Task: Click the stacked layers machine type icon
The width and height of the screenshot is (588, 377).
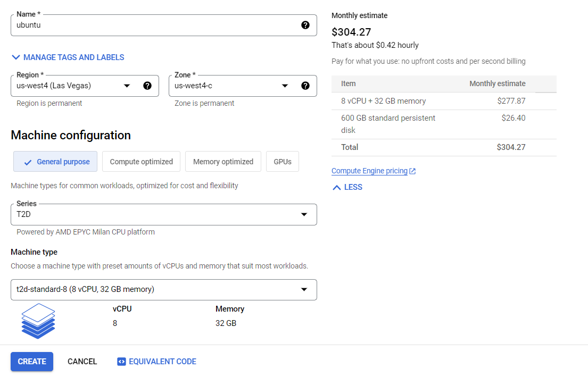Action: (38, 321)
